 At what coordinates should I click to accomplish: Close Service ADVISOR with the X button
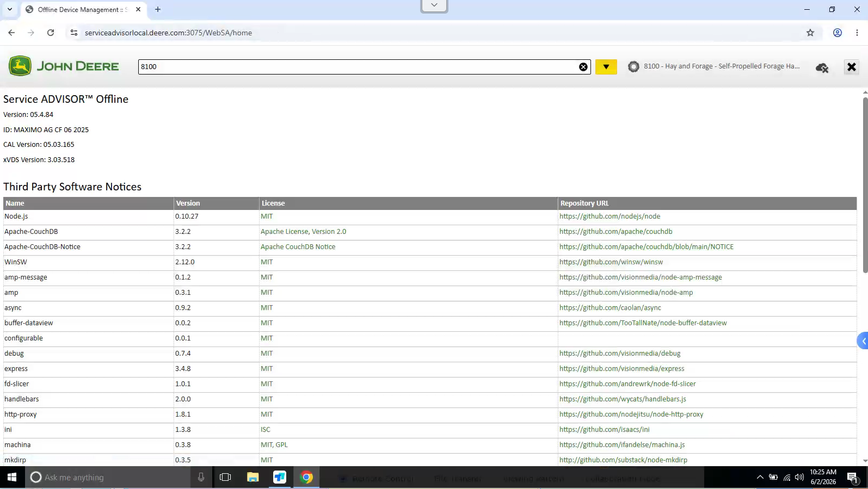(x=852, y=67)
